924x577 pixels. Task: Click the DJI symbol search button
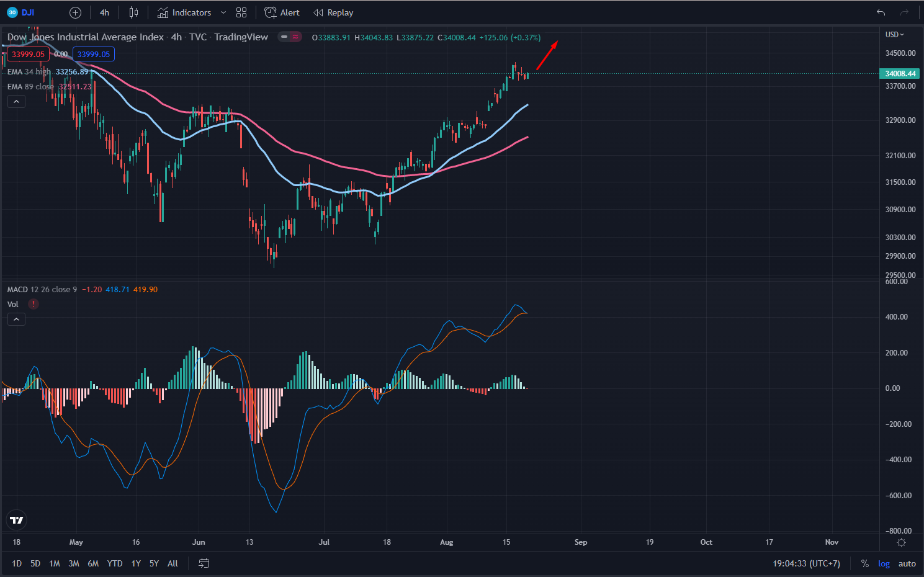(21, 12)
